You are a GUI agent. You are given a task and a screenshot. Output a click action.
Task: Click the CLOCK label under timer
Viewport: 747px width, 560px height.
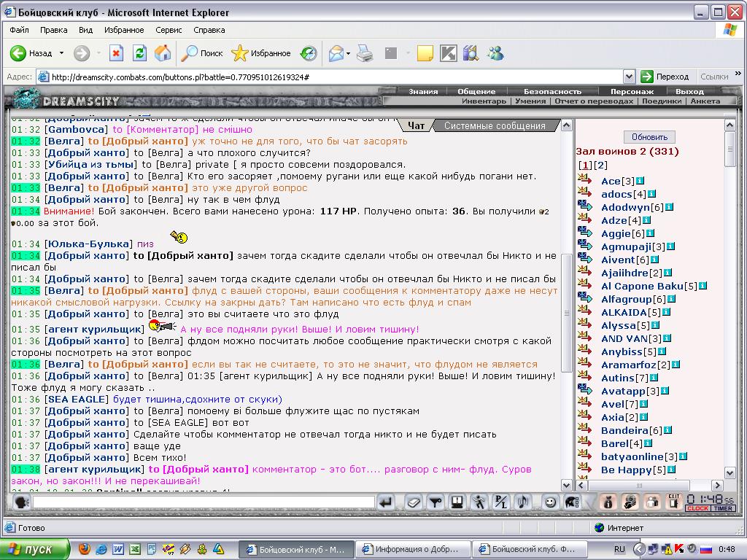pos(698,508)
